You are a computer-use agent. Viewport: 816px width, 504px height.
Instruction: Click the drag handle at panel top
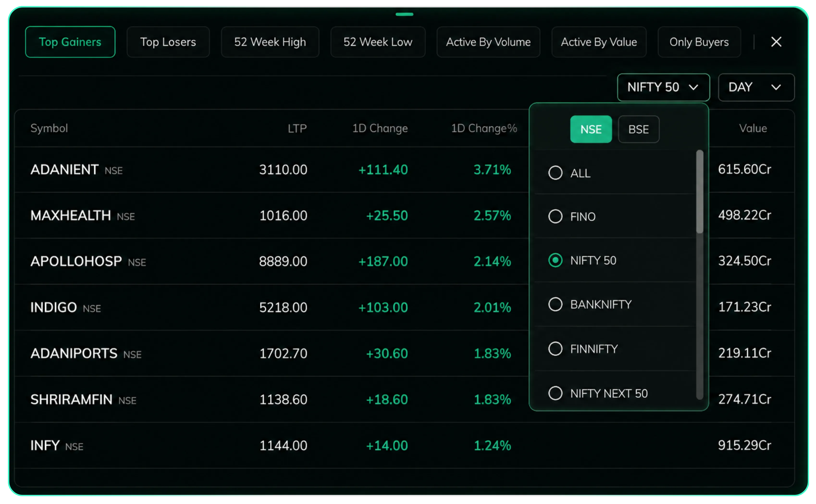[404, 14]
